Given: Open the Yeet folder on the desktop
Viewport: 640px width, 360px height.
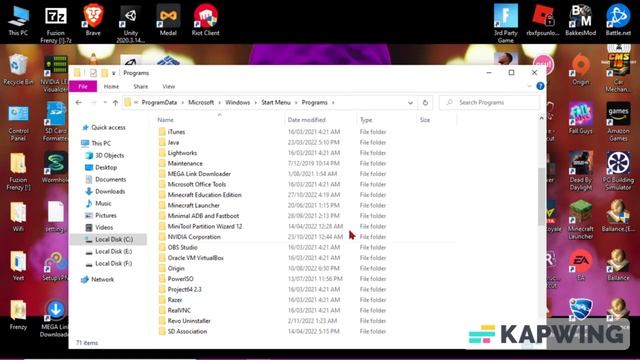Looking at the screenshot, I should (x=18, y=266).
